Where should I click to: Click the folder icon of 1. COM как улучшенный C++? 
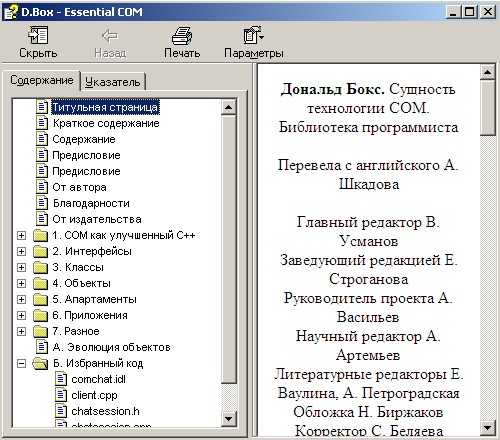coord(41,235)
